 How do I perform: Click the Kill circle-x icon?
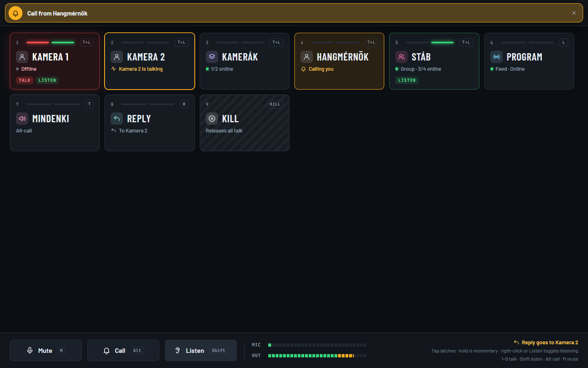pos(212,119)
